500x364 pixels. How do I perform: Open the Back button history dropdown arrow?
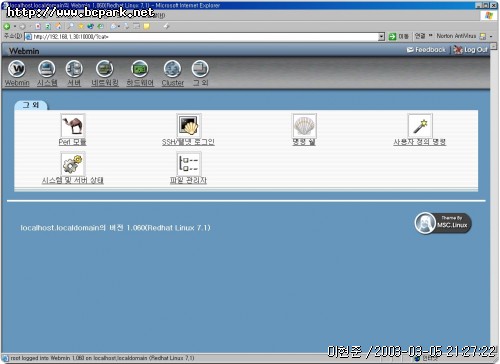(15, 26)
